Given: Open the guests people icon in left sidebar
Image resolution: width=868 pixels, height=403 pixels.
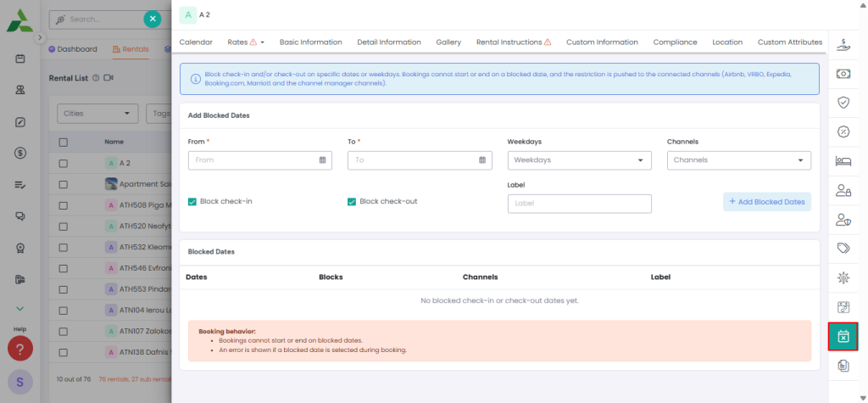Looking at the screenshot, I should pyautogui.click(x=20, y=90).
